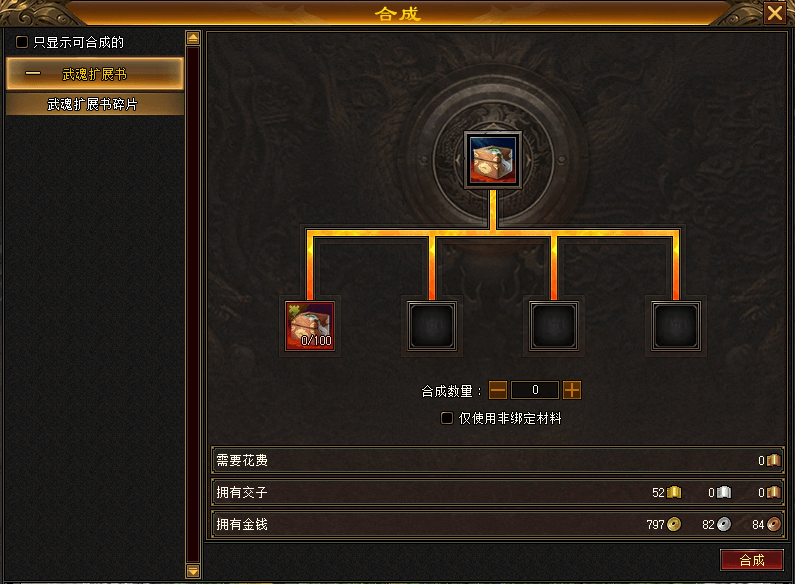Select the 0/100 fragment material slot
795x584 pixels.
310,326
